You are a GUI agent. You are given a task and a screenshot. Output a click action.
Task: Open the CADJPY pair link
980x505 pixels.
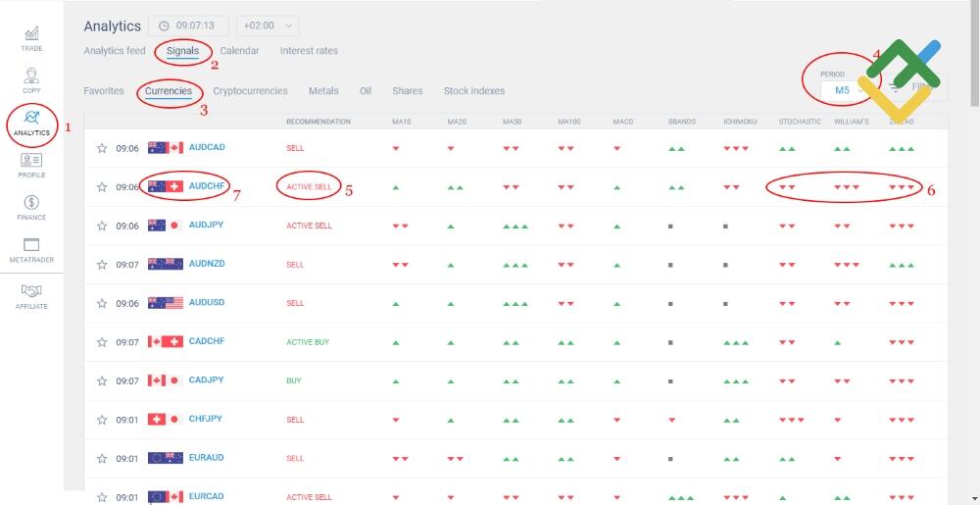pyautogui.click(x=206, y=379)
